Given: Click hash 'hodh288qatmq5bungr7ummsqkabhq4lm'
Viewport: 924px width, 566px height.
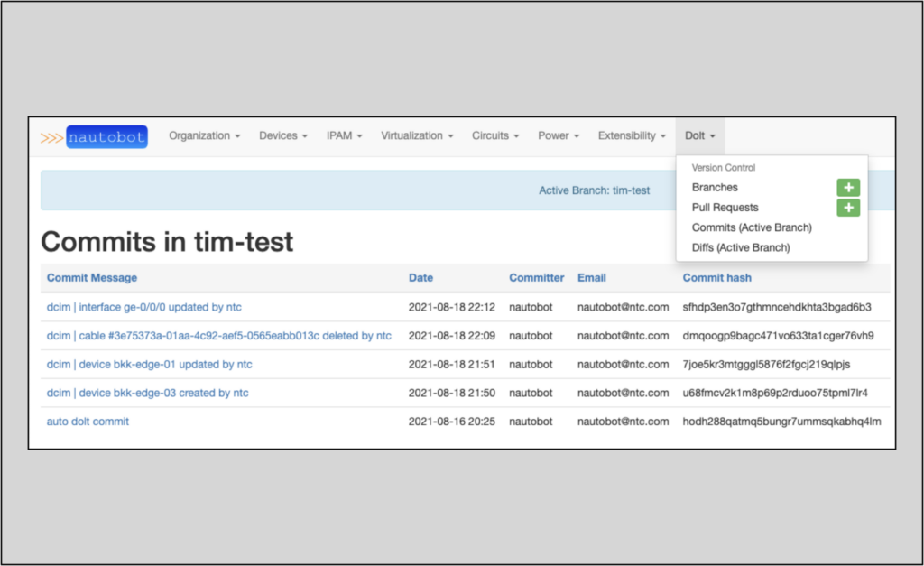Looking at the screenshot, I should coord(782,422).
